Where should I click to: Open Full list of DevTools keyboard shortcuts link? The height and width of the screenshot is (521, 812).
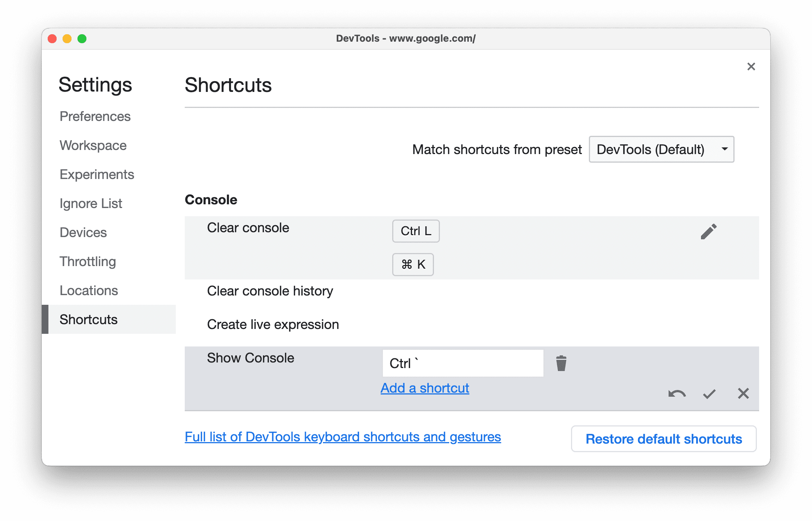tap(343, 438)
